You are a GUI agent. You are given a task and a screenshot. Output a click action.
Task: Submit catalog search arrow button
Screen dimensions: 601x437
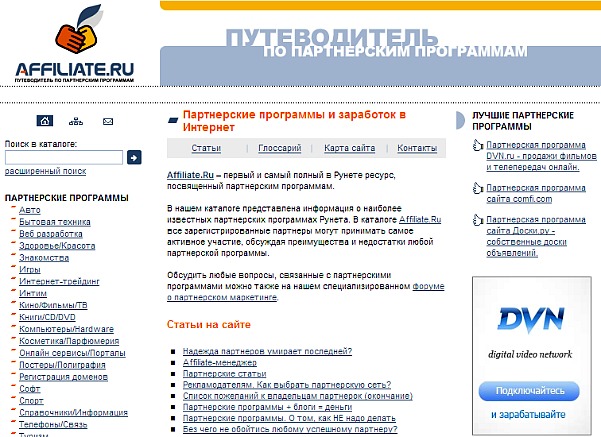[134, 157]
